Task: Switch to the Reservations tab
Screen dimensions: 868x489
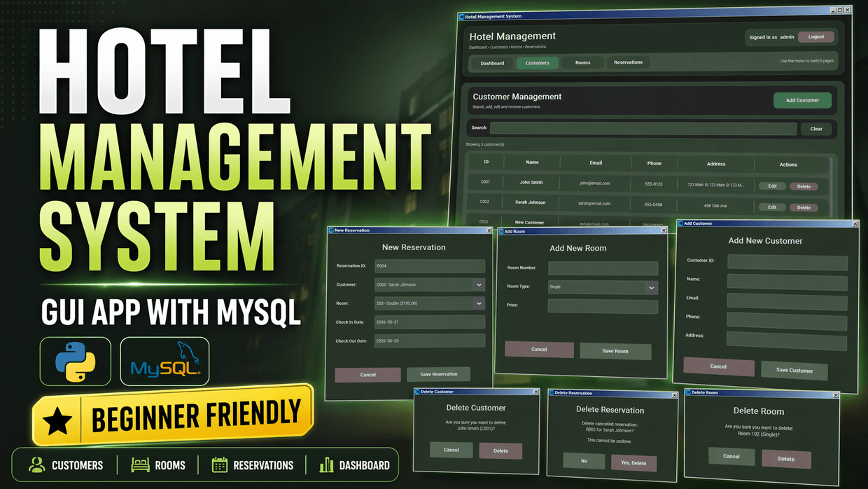Action: (628, 62)
